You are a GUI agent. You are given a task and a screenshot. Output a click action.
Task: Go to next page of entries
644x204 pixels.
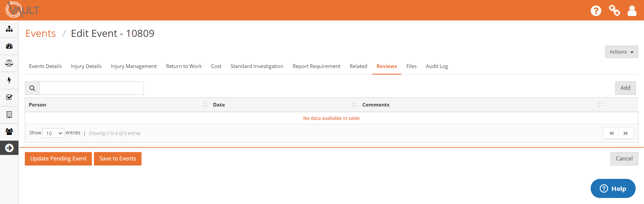626,133
